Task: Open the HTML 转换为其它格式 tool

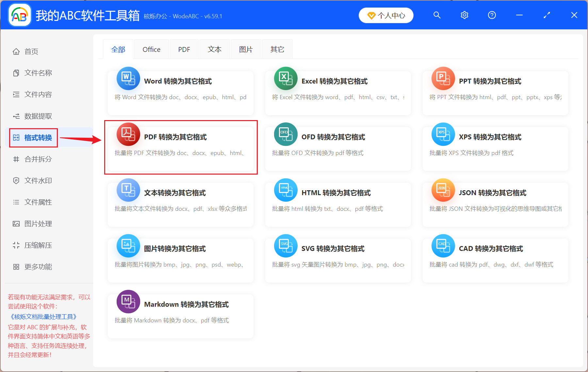Action: click(338, 205)
